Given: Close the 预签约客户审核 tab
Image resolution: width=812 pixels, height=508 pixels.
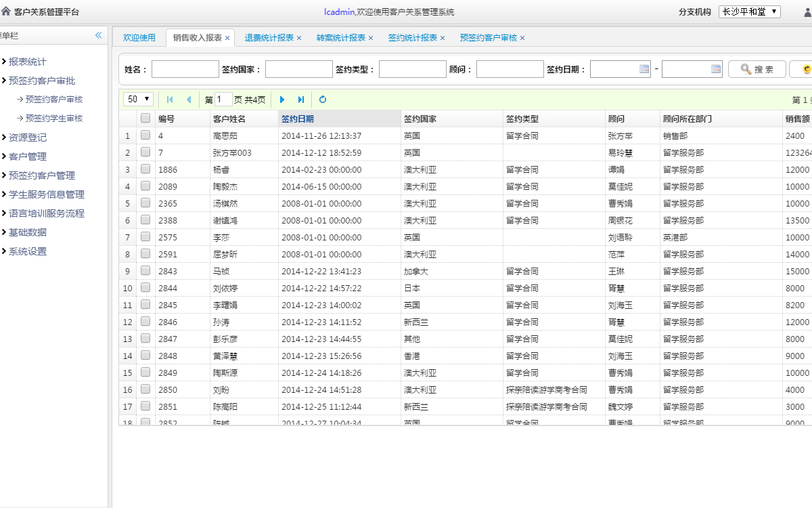Looking at the screenshot, I should click(522, 38).
